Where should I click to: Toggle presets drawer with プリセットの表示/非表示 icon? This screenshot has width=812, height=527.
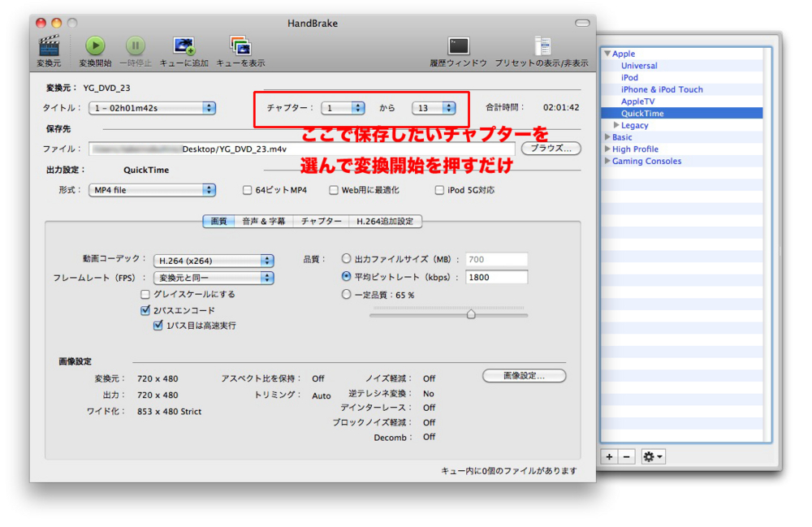[x=542, y=45]
